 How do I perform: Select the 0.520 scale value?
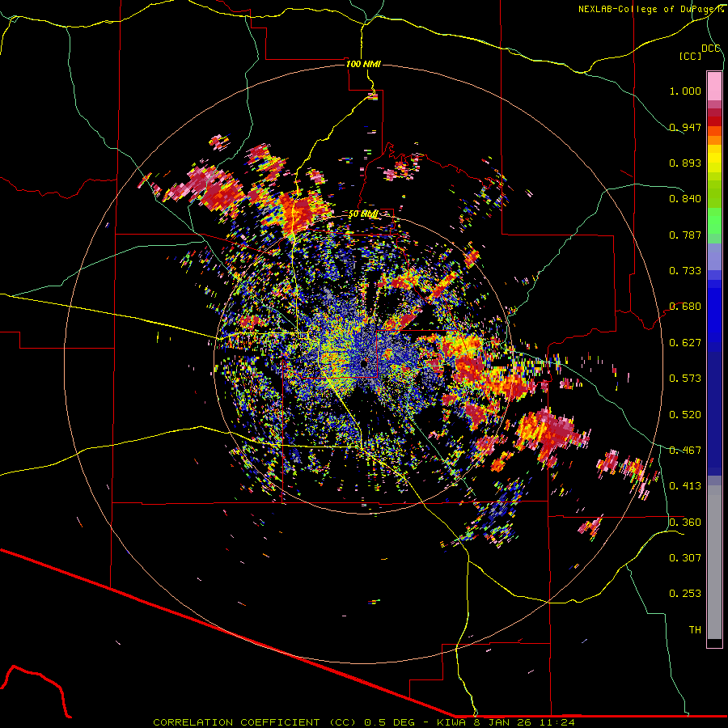685,415
